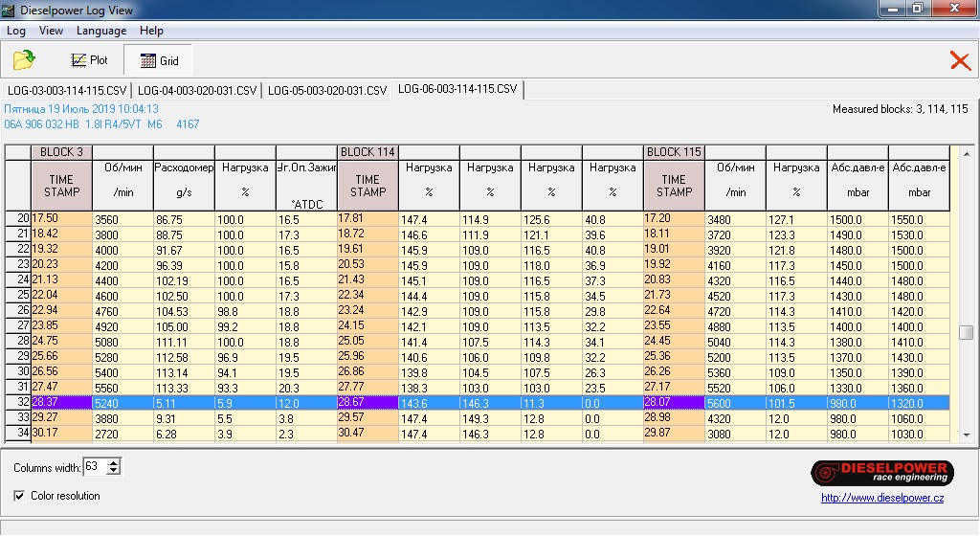Switch to LOG-05-003-020-031.CSV tab
Image resolution: width=980 pixels, height=536 pixels.
click(x=327, y=91)
